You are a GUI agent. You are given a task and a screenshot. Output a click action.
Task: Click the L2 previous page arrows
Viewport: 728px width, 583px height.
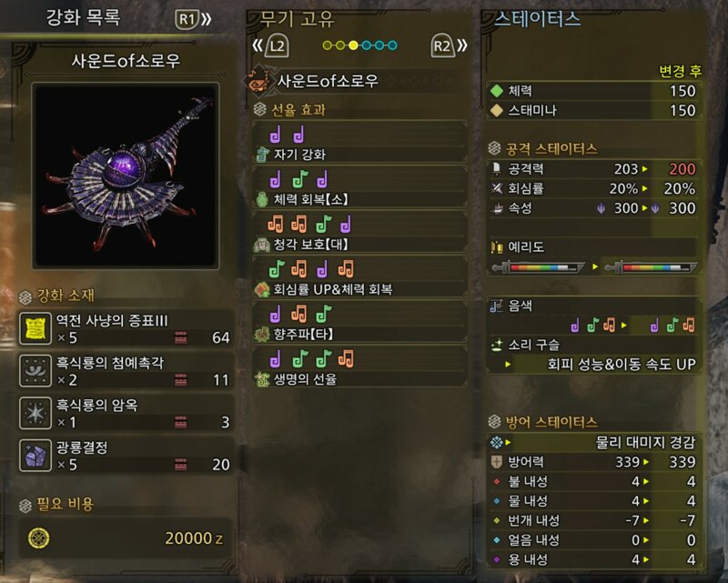(270, 45)
